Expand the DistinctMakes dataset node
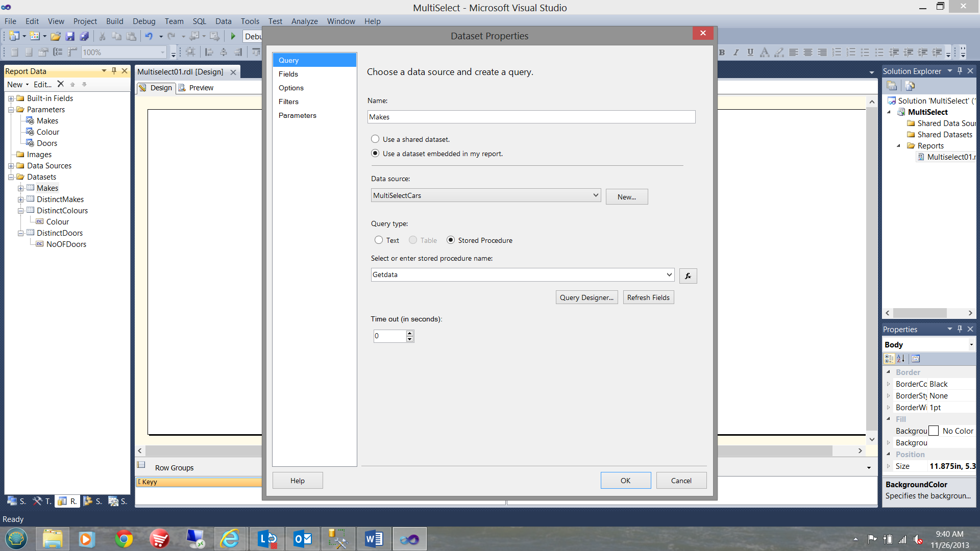This screenshot has width=980, height=551. (21, 199)
